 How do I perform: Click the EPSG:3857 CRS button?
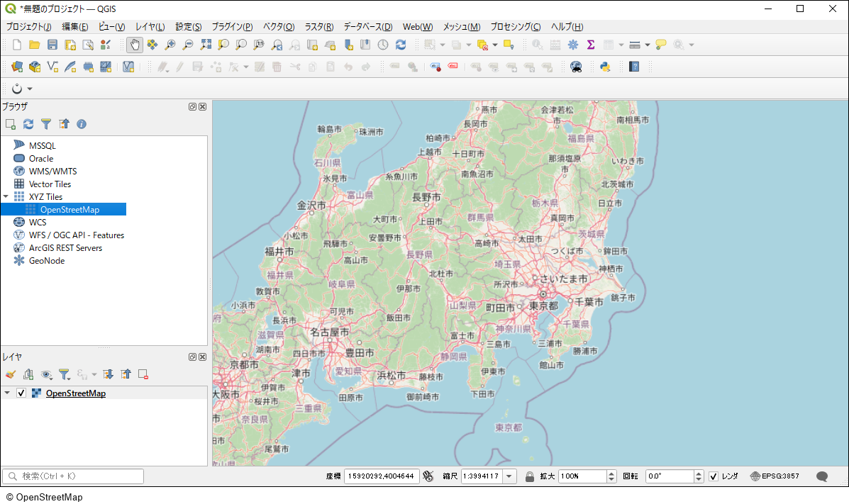775,476
